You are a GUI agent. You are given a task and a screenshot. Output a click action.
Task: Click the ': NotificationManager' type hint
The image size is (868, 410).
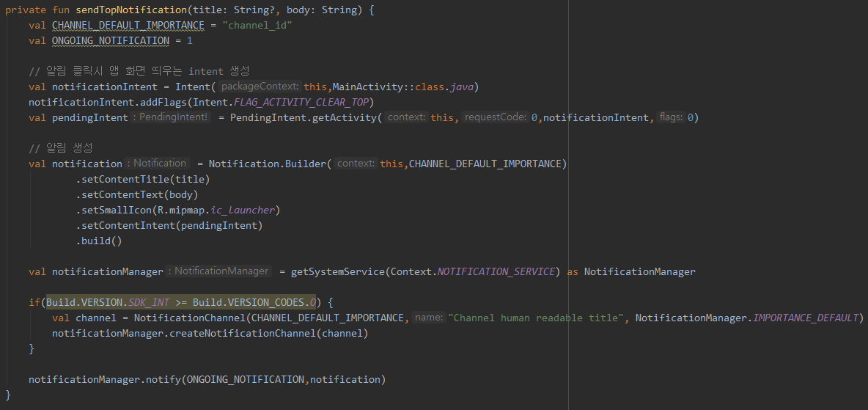219,271
